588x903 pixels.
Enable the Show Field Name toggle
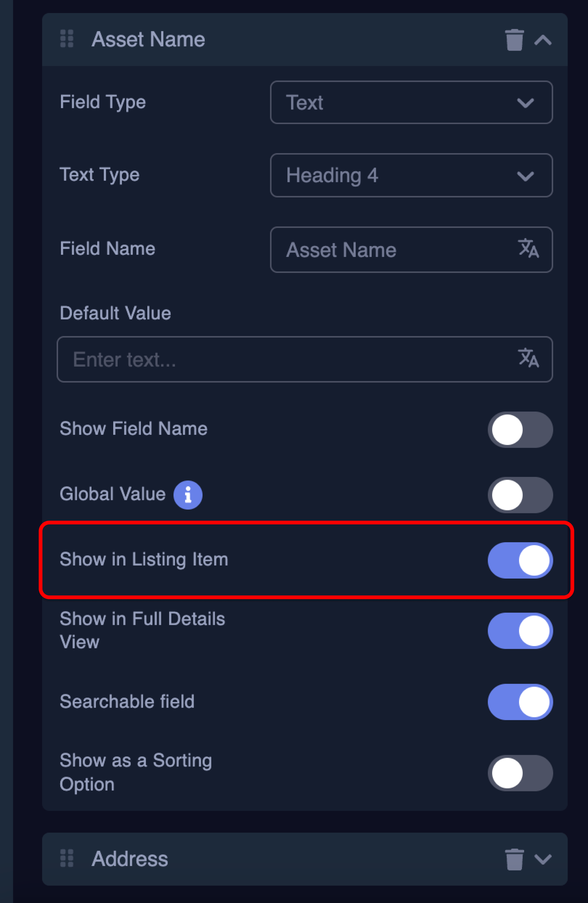[x=520, y=430]
